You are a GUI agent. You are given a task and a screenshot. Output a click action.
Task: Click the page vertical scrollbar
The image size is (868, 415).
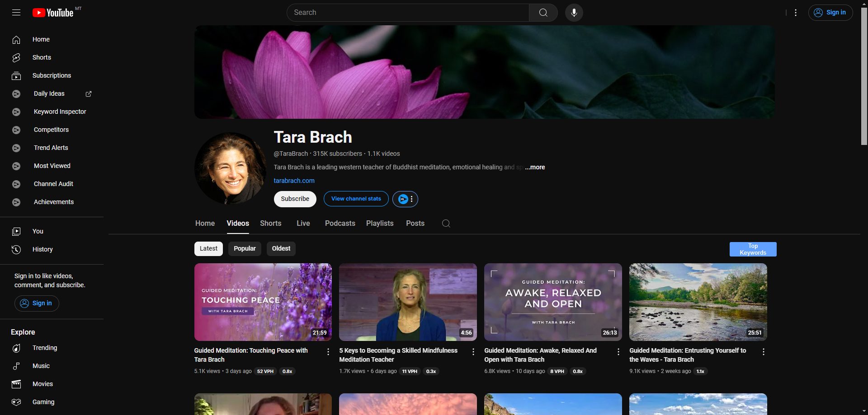click(863, 77)
